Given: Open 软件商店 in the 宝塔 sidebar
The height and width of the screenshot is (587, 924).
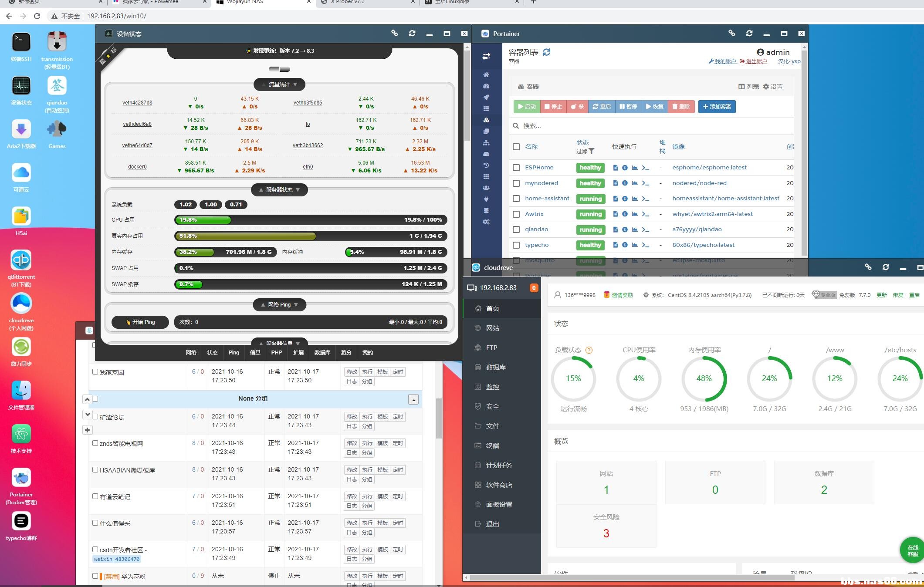Looking at the screenshot, I should (499, 485).
